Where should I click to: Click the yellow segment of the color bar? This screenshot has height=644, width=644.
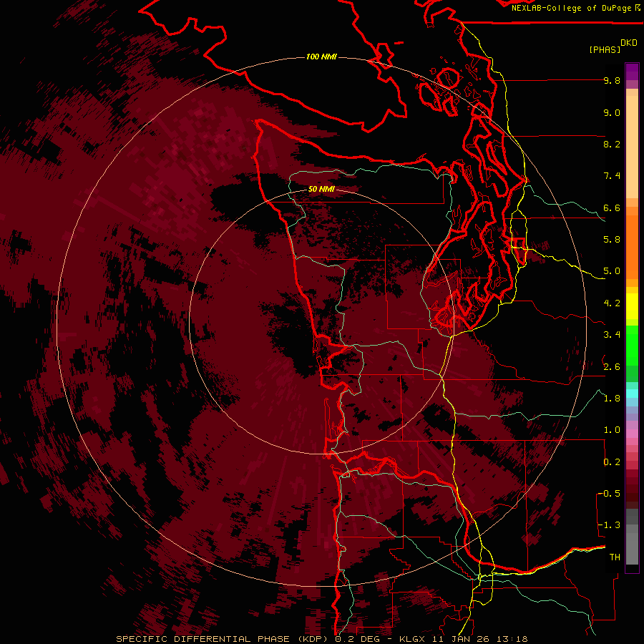(x=632, y=306)
